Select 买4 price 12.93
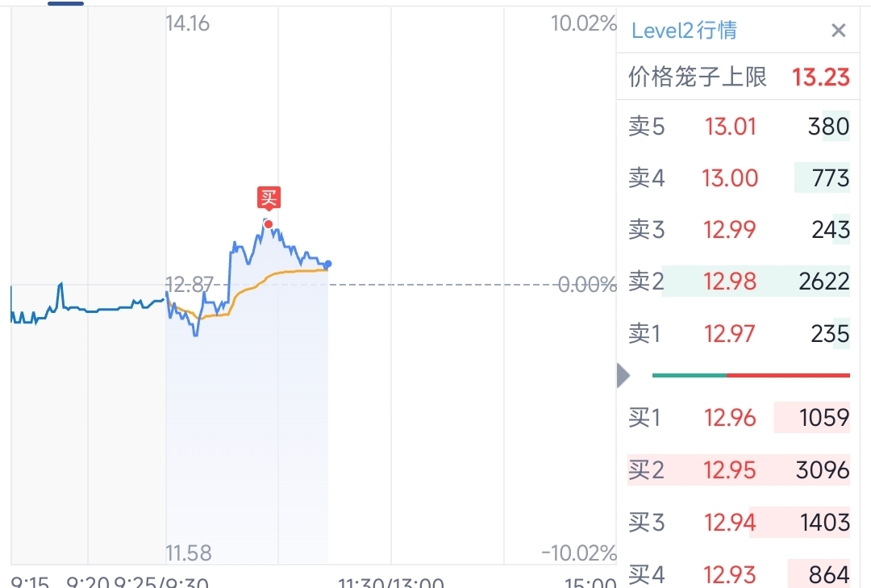Screen dimensions: 871x588 click(x=730, y=574)
